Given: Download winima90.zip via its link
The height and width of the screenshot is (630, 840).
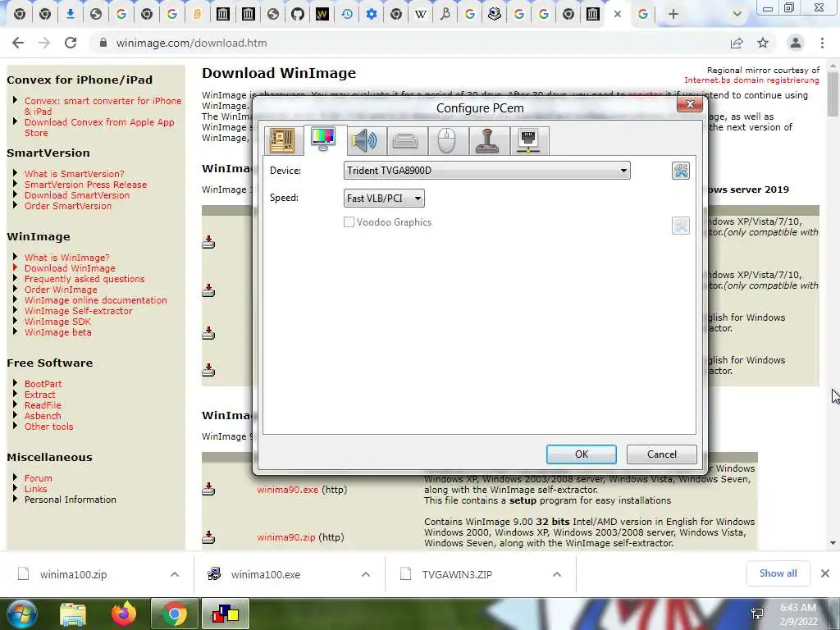Looking at the screenshot, I should (x=285, y=537).
